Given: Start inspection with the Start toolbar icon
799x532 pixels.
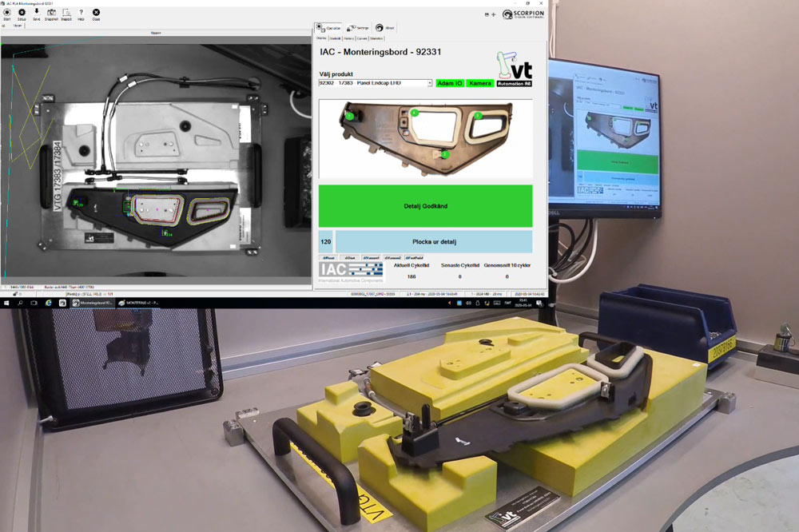Looking at the screenshot, I should click(x=6, y=14).
